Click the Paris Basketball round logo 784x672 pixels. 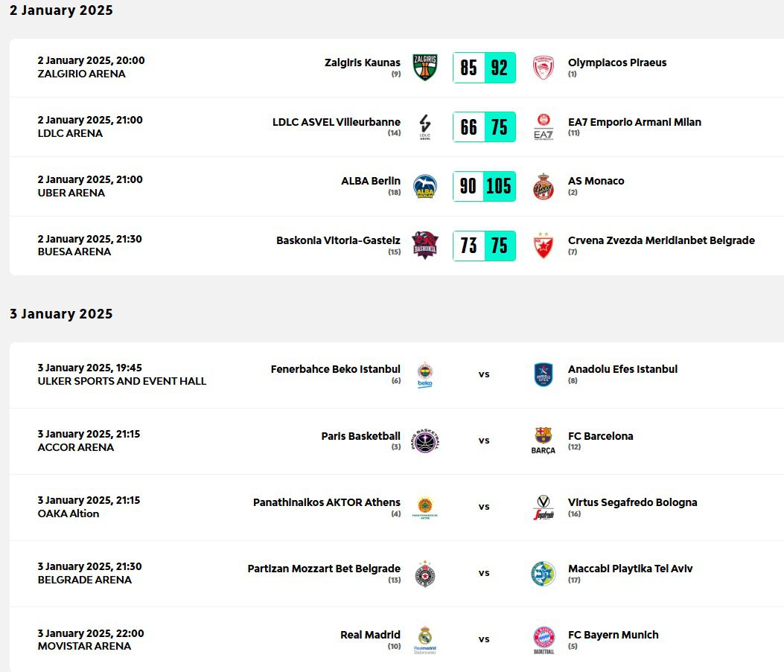click(425, 441)
